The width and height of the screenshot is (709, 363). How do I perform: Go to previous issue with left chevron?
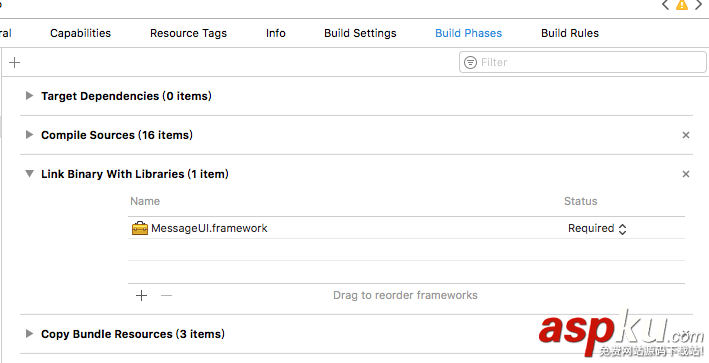pyautogui.click(x=665, y=5)
